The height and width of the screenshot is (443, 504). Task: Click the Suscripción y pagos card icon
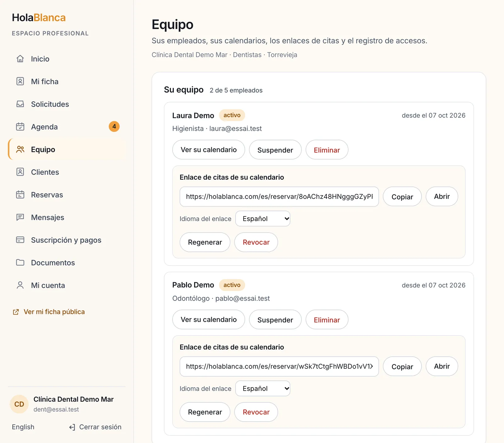tap(20, 240)
